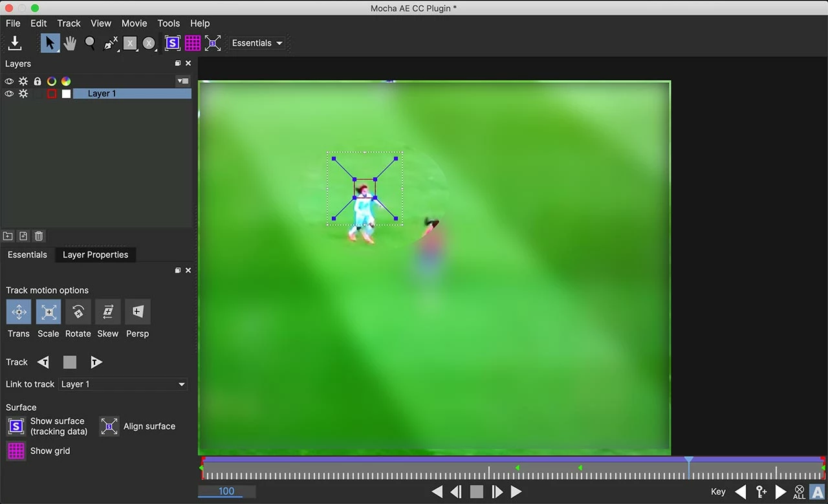The width and height of the screenshot is (828, 504).
Task: Toggle Skew track motion option
Action: coord(108,312)
